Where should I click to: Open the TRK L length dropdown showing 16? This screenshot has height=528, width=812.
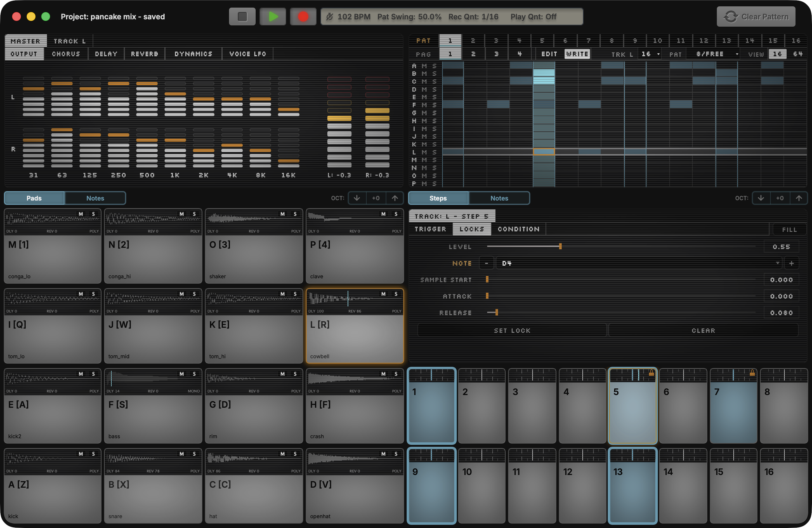click(650, 54)
